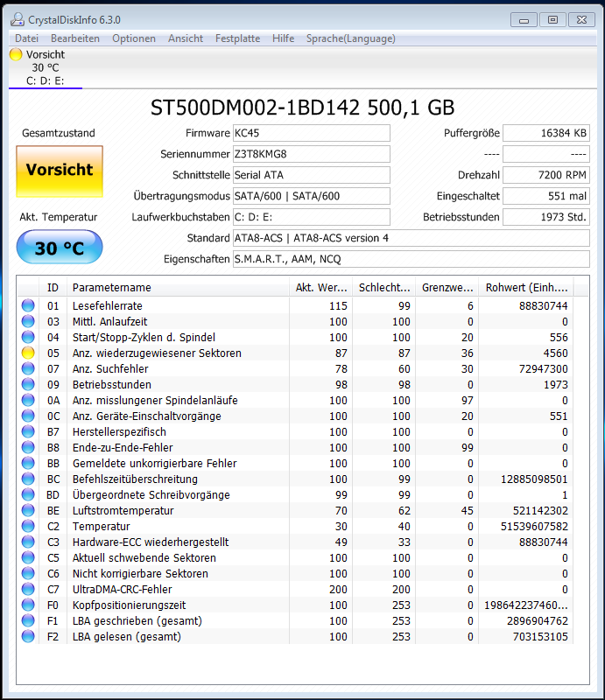
Task: Click the blue 30 °C temperature button
Action: [x=60, y=248]
